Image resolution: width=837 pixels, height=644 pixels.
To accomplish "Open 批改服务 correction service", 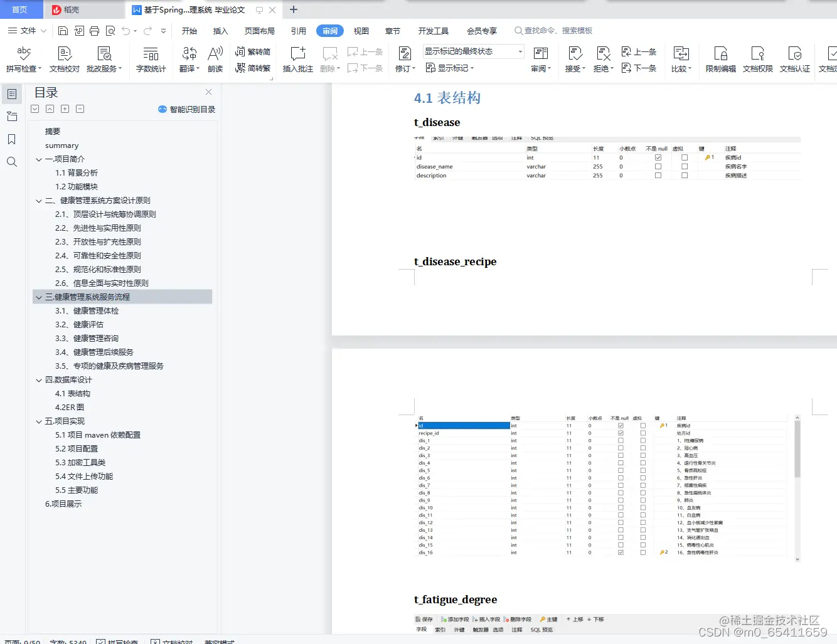I will click(104, 60).
